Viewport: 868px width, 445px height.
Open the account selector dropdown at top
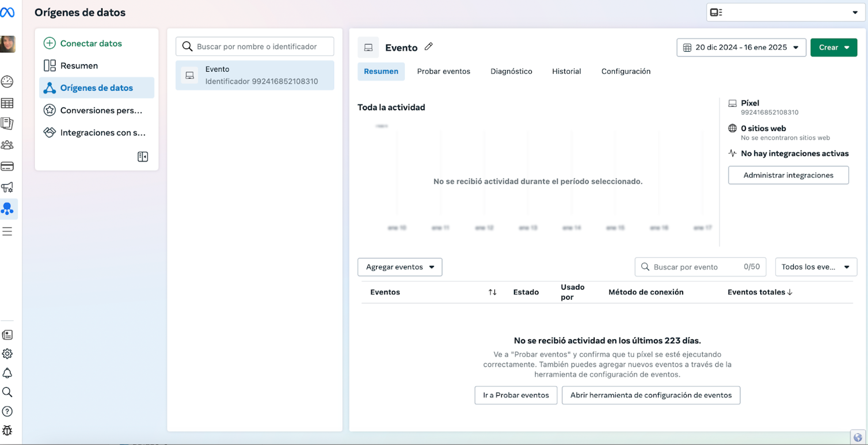(x=785, y=12)
